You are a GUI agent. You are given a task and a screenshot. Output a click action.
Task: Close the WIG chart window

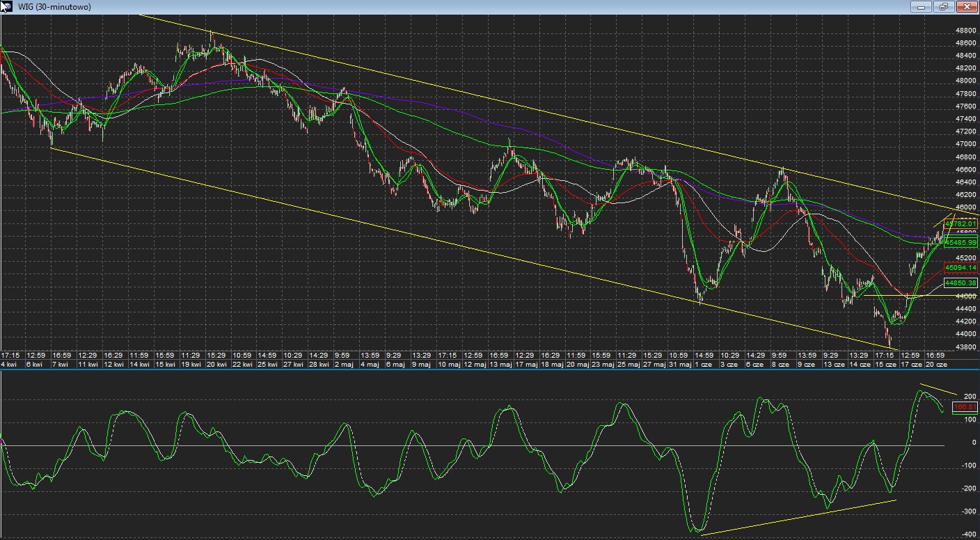click(967, 7)
